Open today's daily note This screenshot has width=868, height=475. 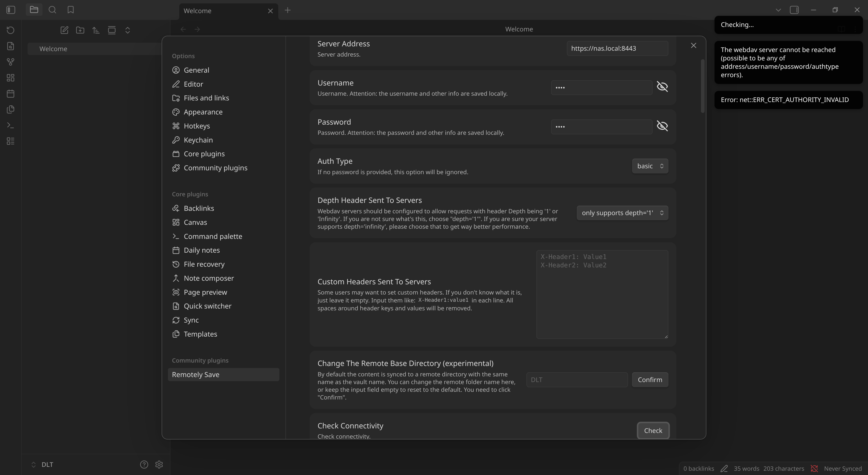click(10, 94)
